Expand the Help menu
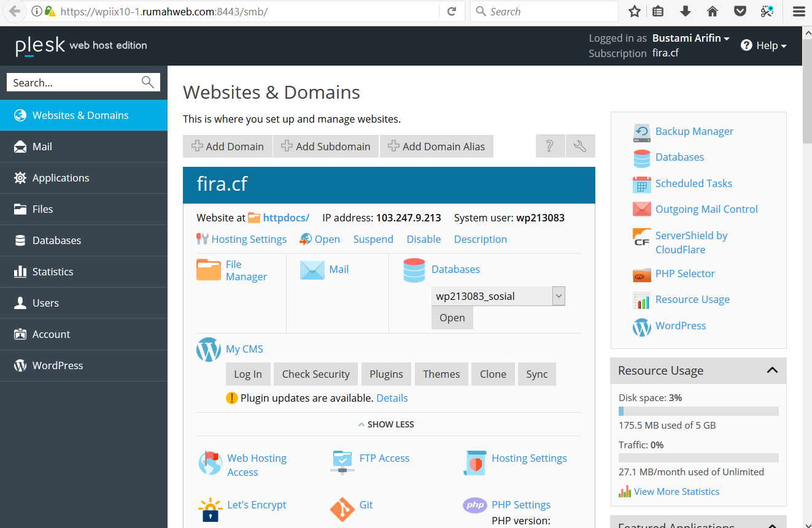Screen dimensions: 812x528 763,45
